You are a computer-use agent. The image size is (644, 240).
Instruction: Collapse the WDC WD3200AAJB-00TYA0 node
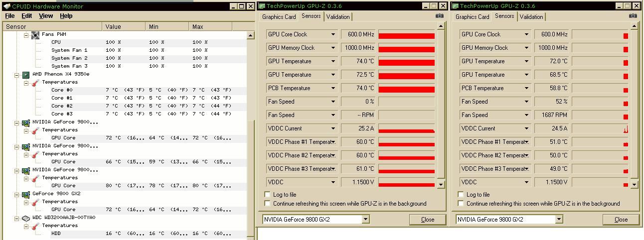click(x=16, y=219)
